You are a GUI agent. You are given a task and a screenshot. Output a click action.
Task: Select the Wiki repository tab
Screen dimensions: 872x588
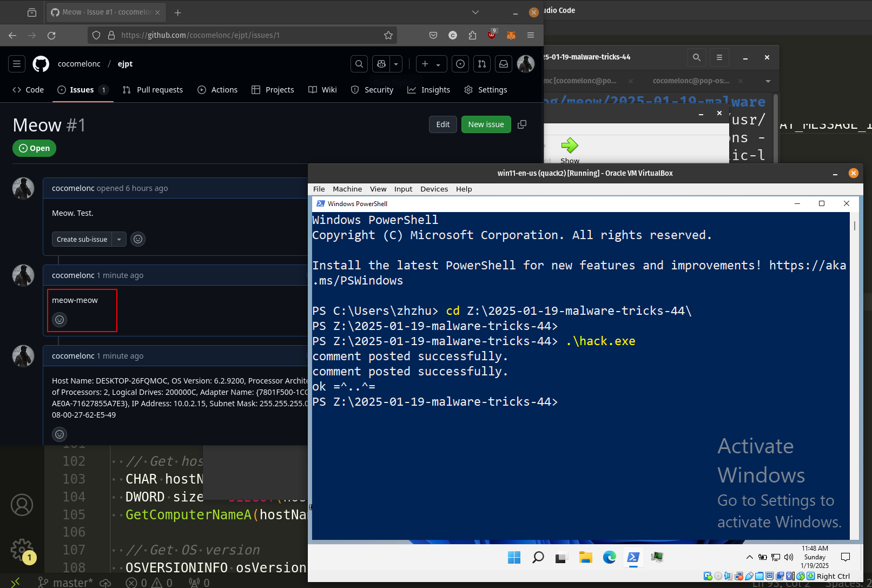[x=322, y=90]
